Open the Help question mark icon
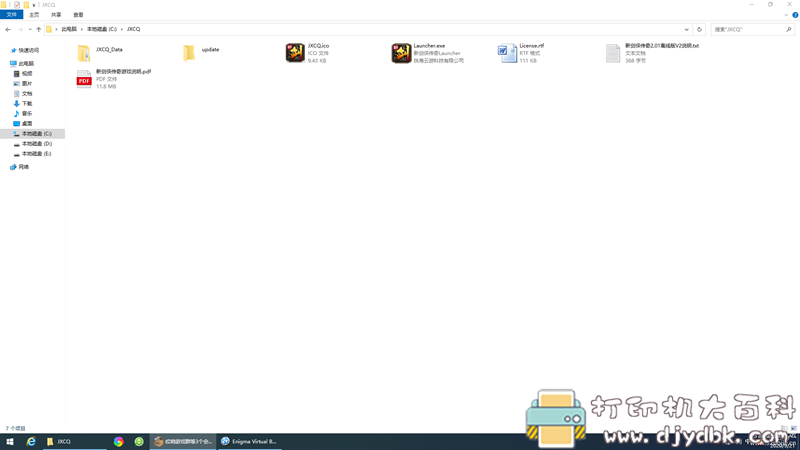This screenshot has height=450, width=800. click(x=795, y=15)
